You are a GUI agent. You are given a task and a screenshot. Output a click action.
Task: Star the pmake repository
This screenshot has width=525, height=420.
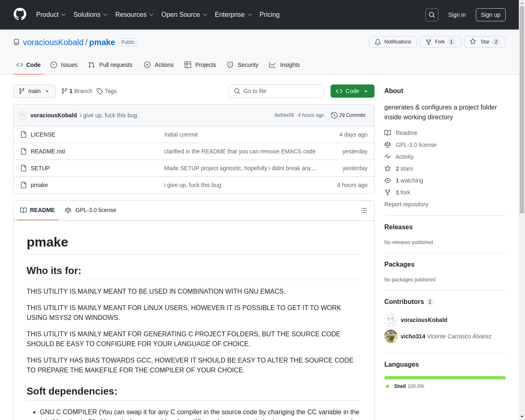[485, 42]
